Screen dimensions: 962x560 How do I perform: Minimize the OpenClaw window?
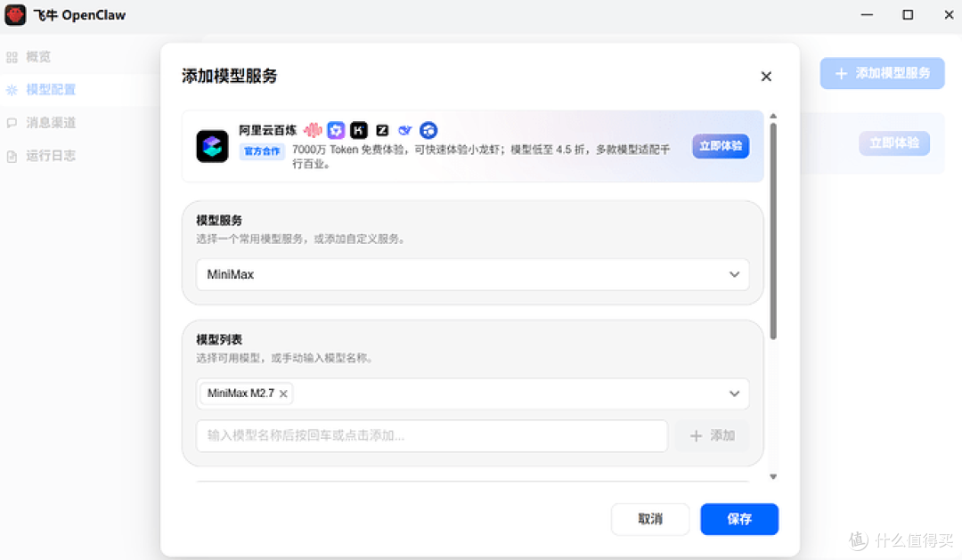tap(867, 15)
